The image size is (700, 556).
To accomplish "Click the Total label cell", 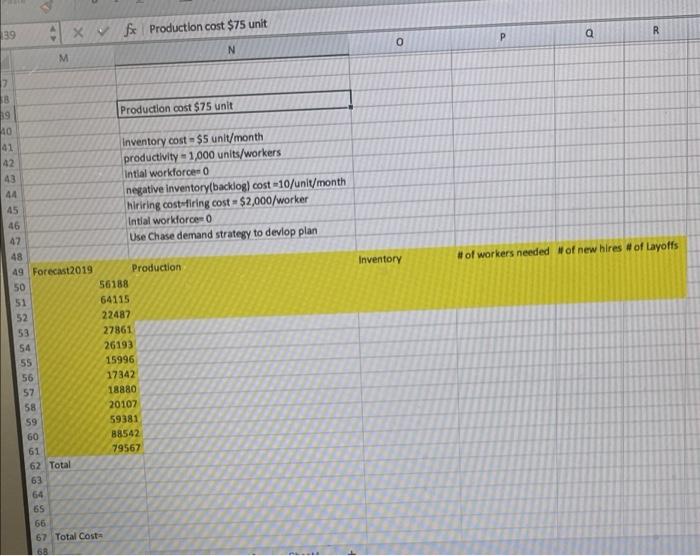I will click(60, 464).
